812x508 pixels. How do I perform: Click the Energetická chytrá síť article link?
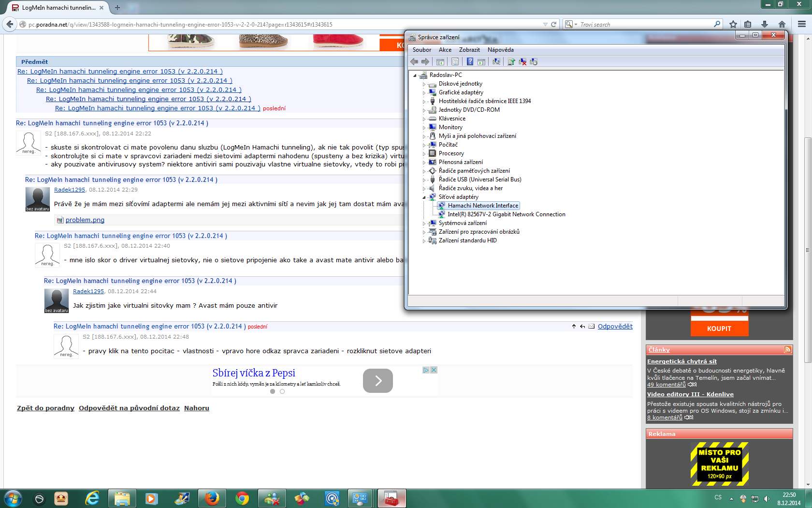click(x=682, y=361)
